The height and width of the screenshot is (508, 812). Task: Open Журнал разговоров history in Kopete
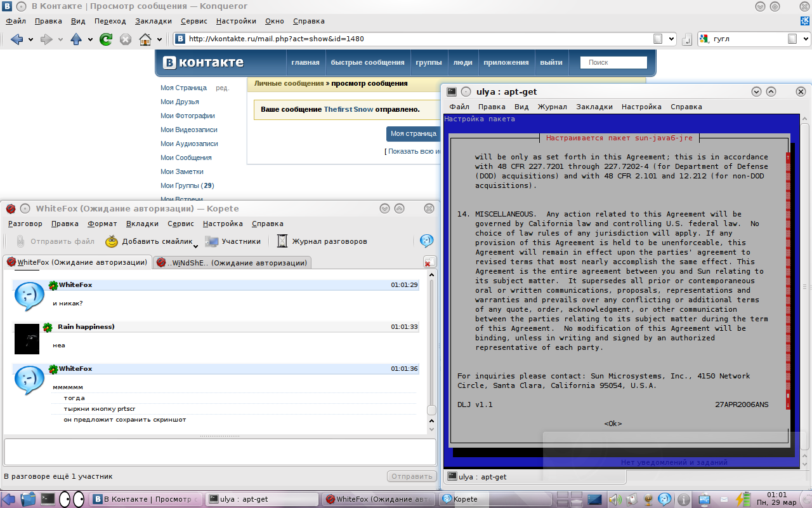point(322,241)
